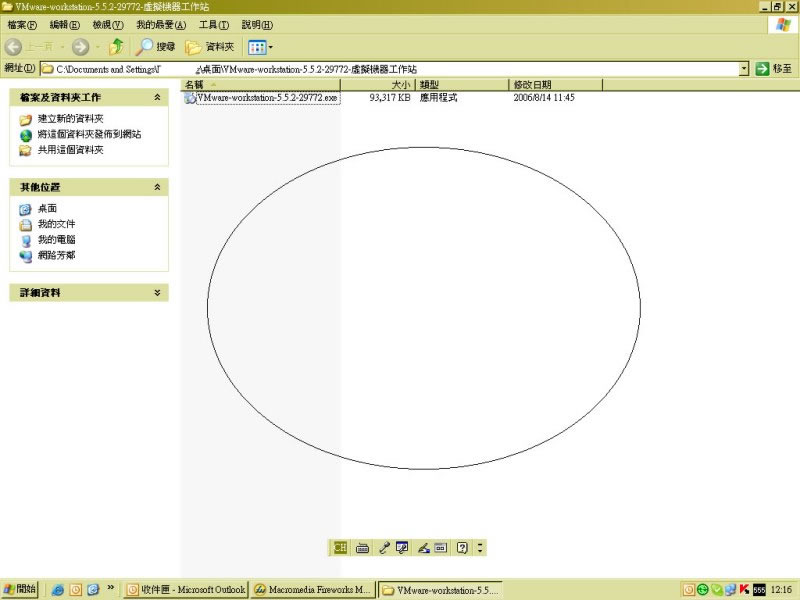Click the globe publish-to-web icon

pyautogui.click(x=26, y=135)
